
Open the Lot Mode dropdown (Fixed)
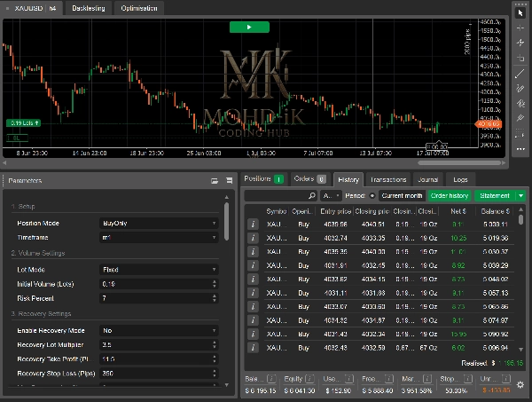pos(159,270)
